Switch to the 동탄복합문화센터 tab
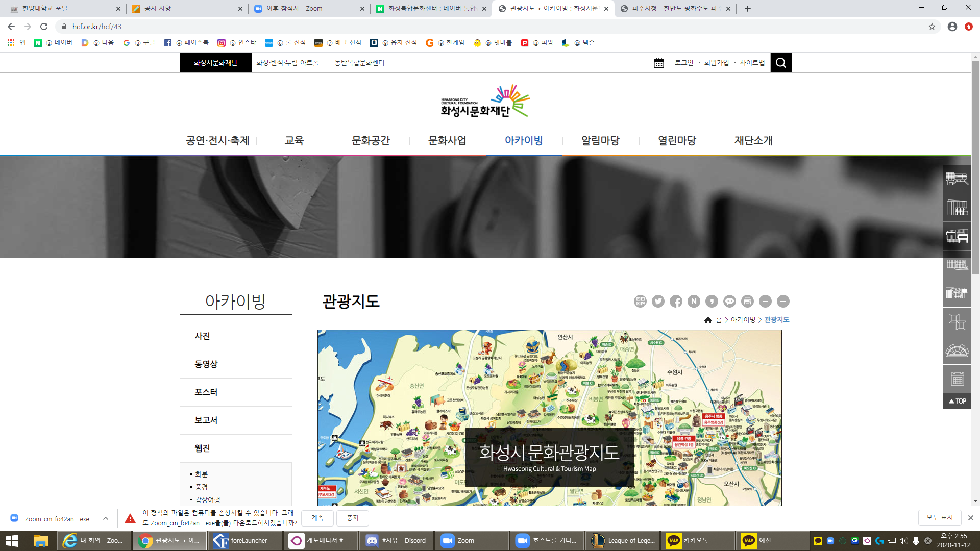This screenshot has width=980, height=551. point(359,63)
